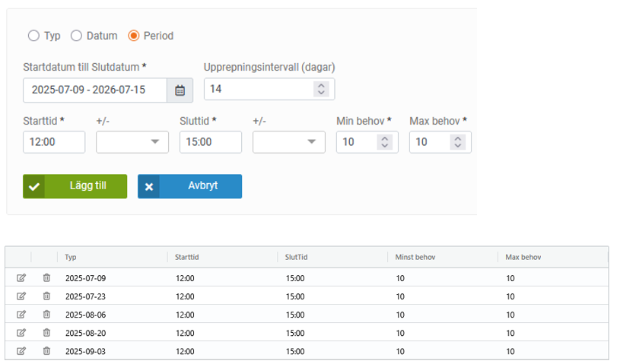Image resolution: width=617 pixels, height=364 pixels.
Task: Expand the +/- dropdown after Sluttid
Action: 288,142
